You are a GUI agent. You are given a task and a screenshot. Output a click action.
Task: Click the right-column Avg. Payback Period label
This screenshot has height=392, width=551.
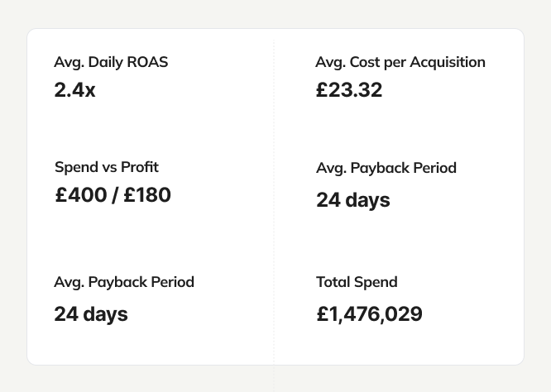click(x=386, y=168)
